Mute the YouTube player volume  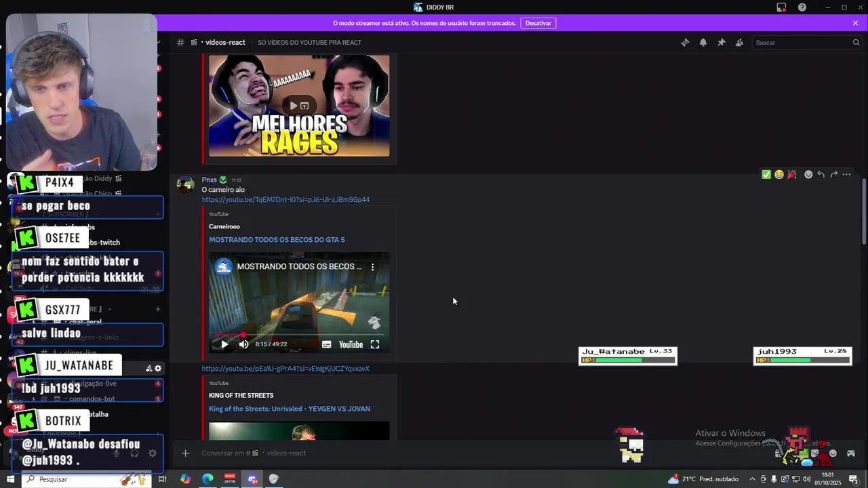tap(243, 344)
